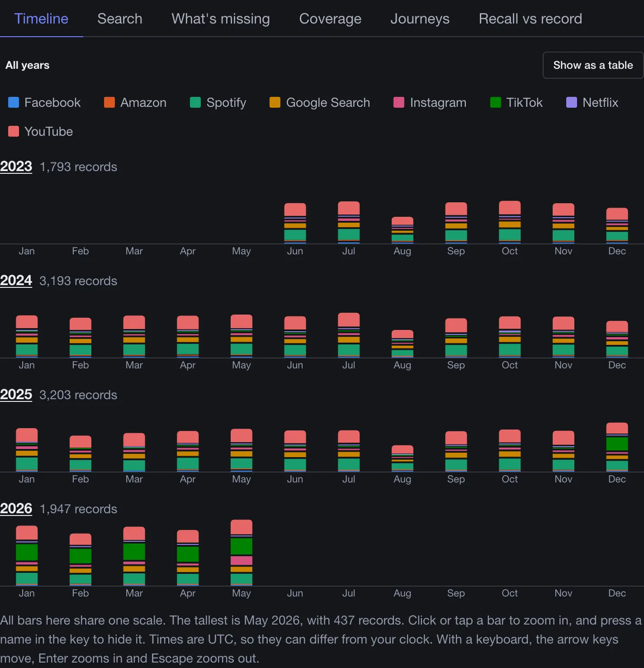Screen dimensions: 644x668
Task: Toggle Google Search legend entry
Action: 320,103
